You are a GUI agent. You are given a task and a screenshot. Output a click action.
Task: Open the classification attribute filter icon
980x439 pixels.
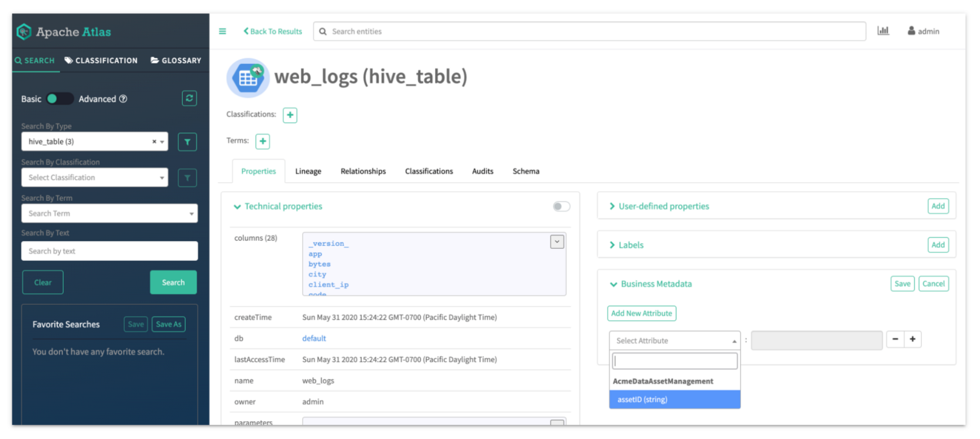coord(187,178)
